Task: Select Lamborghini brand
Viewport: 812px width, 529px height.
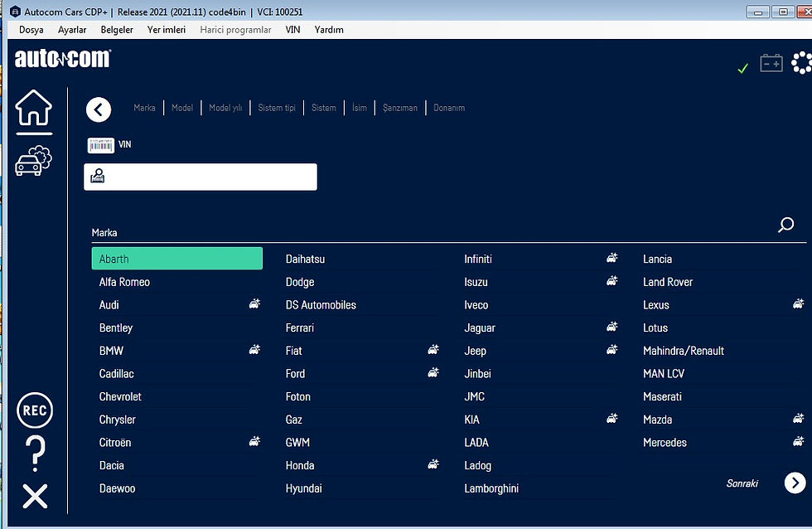Action: coord(491,488)
